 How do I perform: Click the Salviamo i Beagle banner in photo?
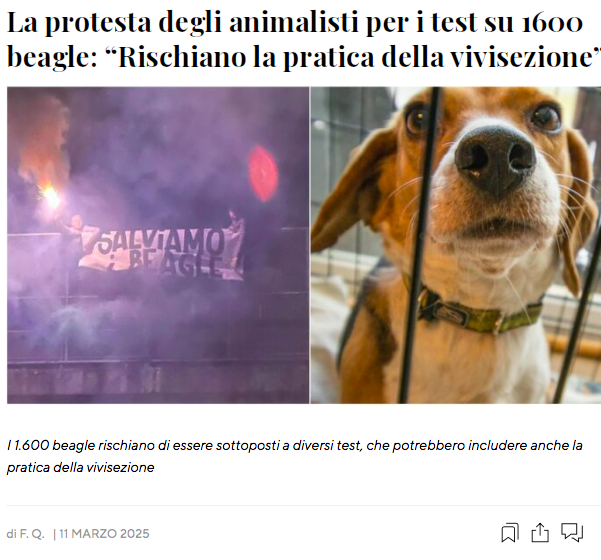[163, 253]
